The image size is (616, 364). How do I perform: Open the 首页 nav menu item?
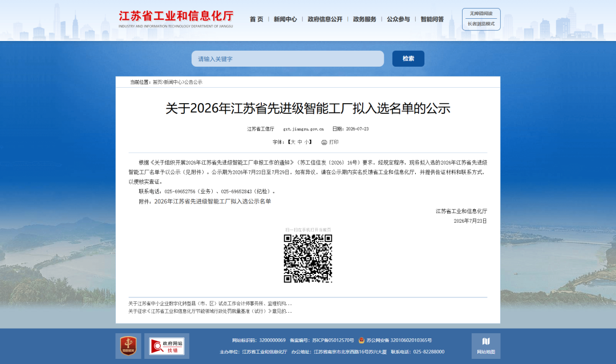pos(257,19)
